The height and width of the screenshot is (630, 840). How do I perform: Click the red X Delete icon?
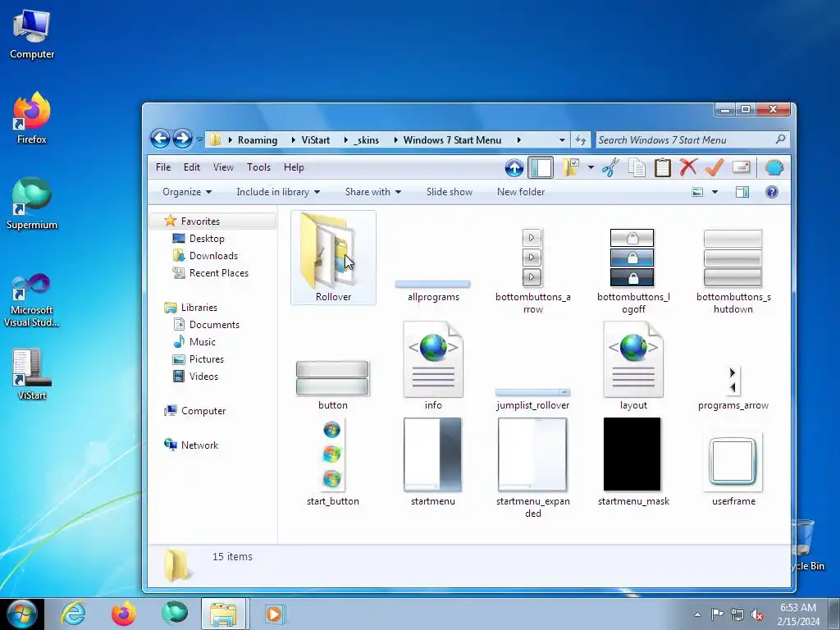[688, 167]
